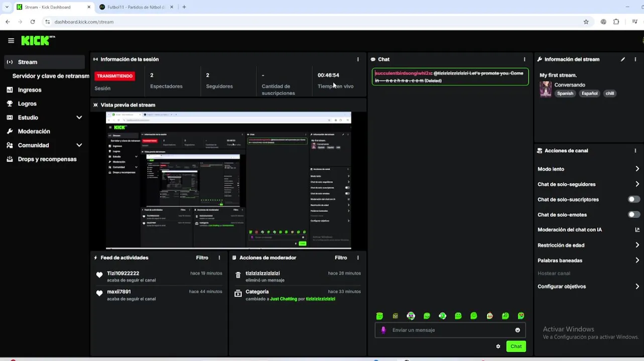This screenshot has width=644, height=361.
Task: Open chat settings gear icon
Action: pyautogui.click(x=498, y=346)
